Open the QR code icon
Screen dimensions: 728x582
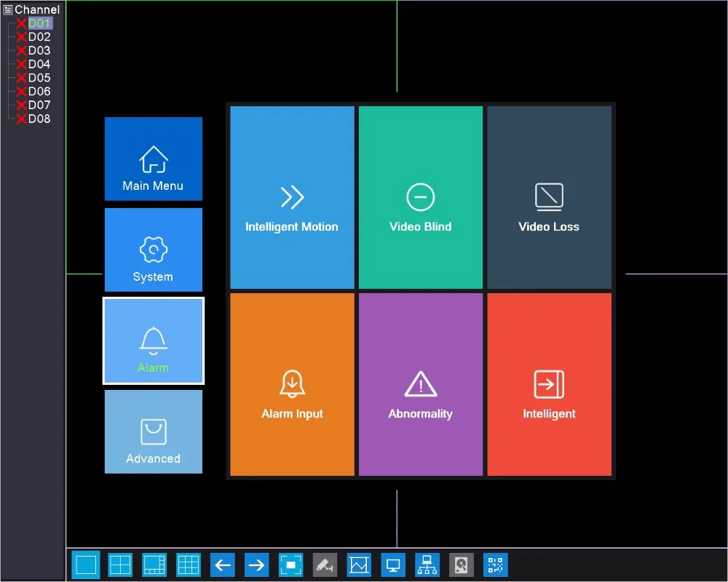coord(495,565)
